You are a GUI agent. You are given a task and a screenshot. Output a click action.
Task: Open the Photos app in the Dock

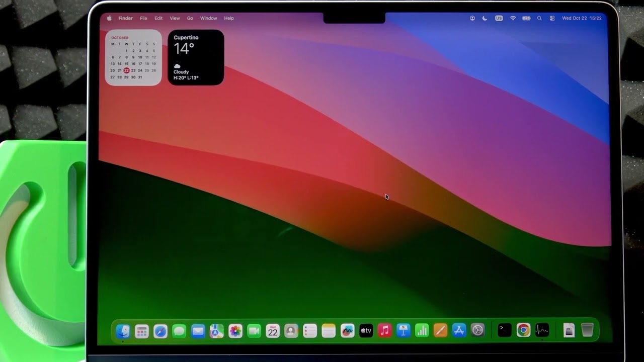pos(235,331)
